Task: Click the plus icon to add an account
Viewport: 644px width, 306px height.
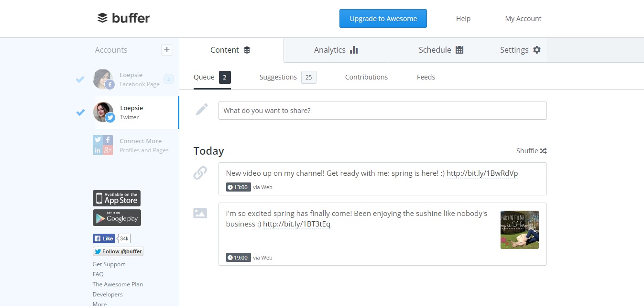Action: [166, 49]
